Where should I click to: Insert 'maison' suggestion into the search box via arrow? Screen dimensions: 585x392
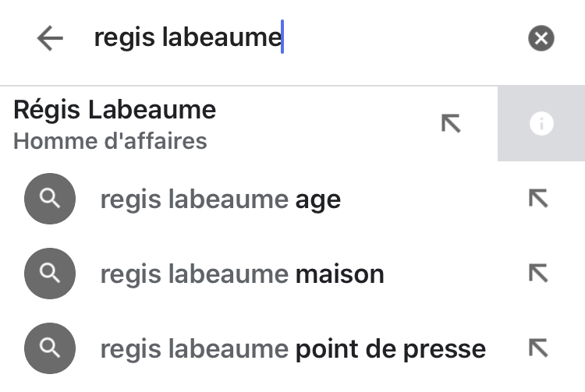coord(538,274)
